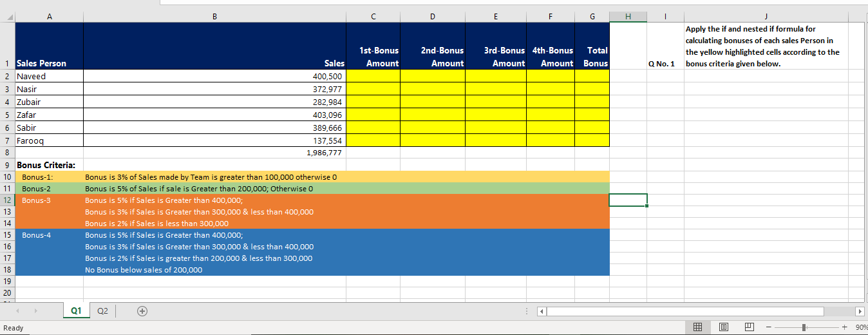This screenshot has width=868, height=335.
Task: Click yellow 1st-Bonus cell for Naveed
Action: point(373,76)
